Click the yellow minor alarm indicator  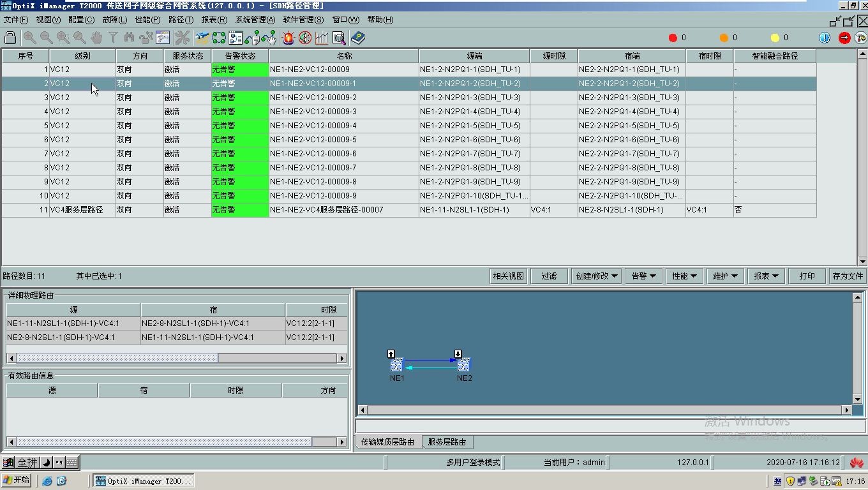point(775,38)
